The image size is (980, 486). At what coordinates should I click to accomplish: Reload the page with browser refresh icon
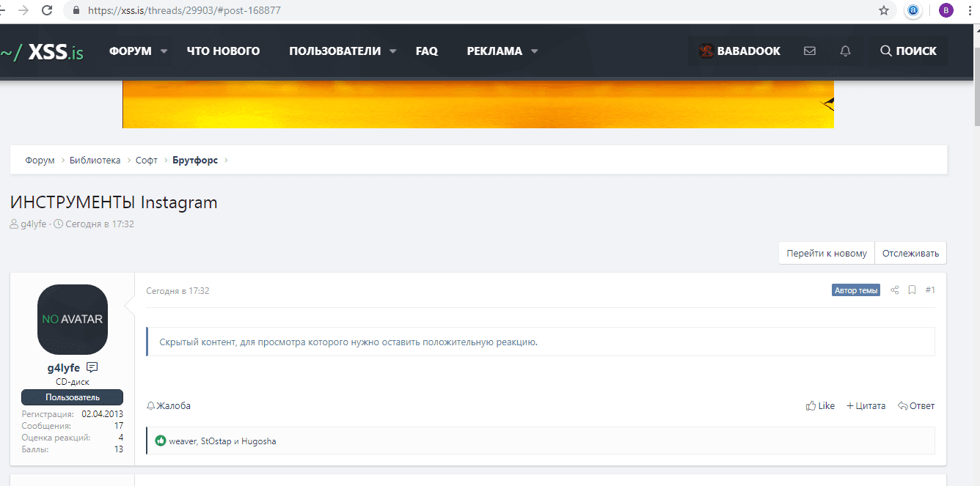48,11
